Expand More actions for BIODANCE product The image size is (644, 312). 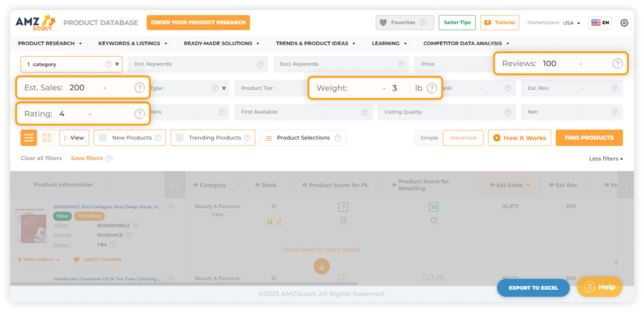38,259
